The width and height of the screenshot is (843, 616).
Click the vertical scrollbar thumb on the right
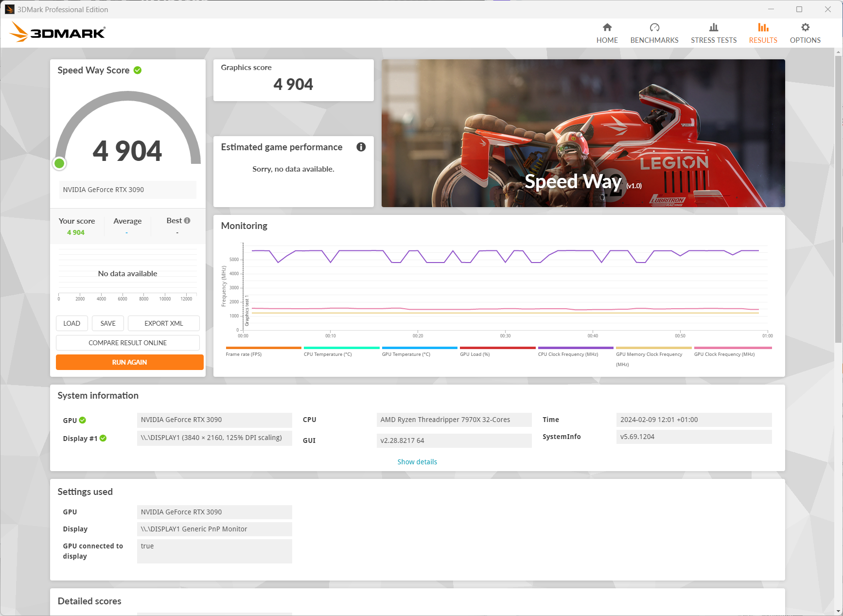coord(839,199)
